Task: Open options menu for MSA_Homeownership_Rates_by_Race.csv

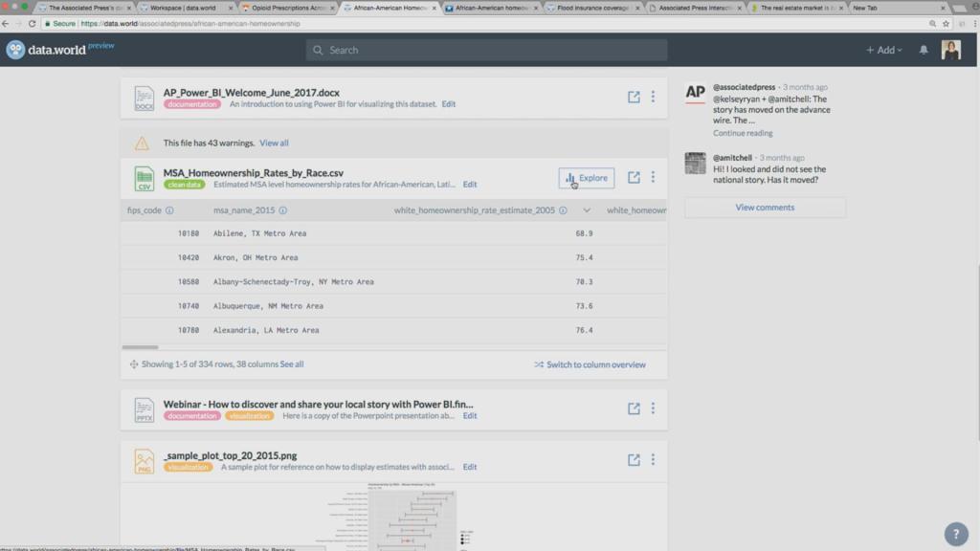Action: (653, 177)
